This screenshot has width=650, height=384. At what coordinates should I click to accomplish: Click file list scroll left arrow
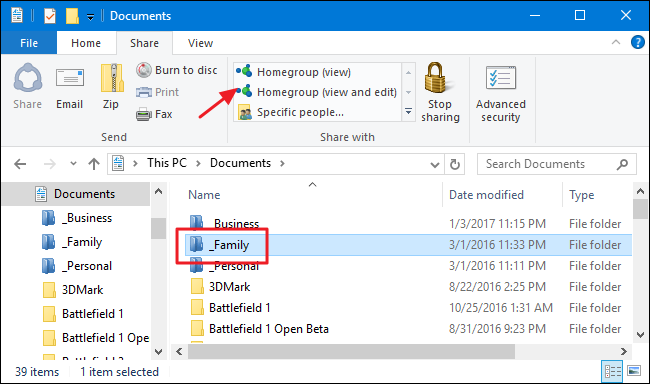pos(179,352)
